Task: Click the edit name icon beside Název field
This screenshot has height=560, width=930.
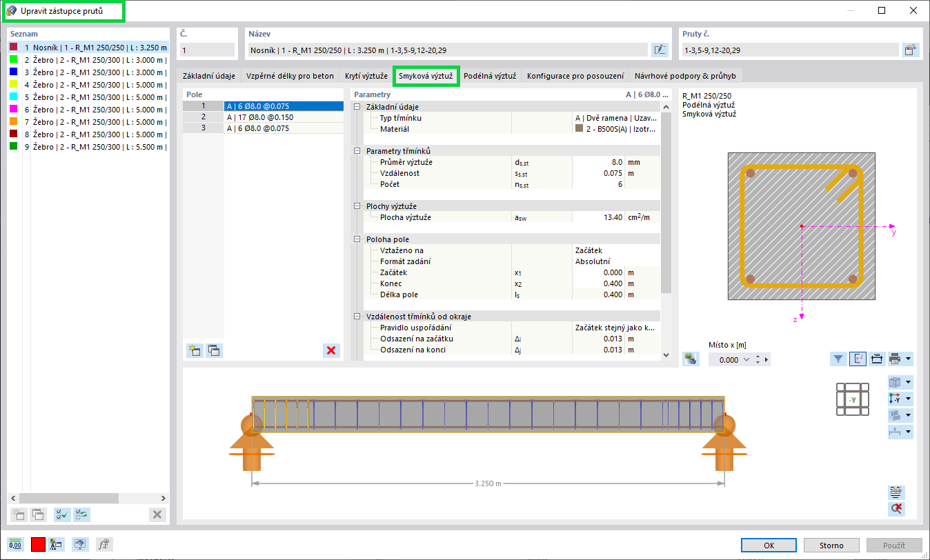Action: coord(660,50)
